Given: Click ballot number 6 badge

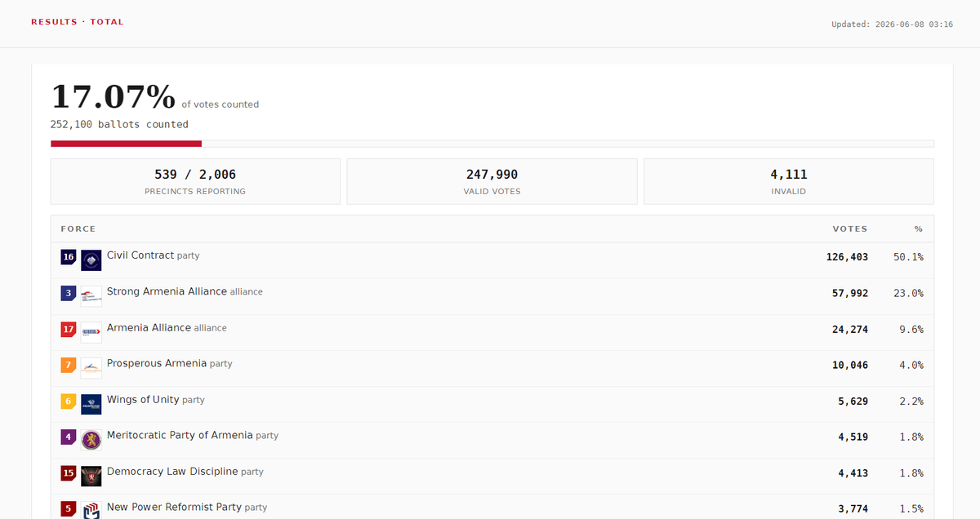Looking at the screenshot, I should pyautogui.click(x=69, y=401).
